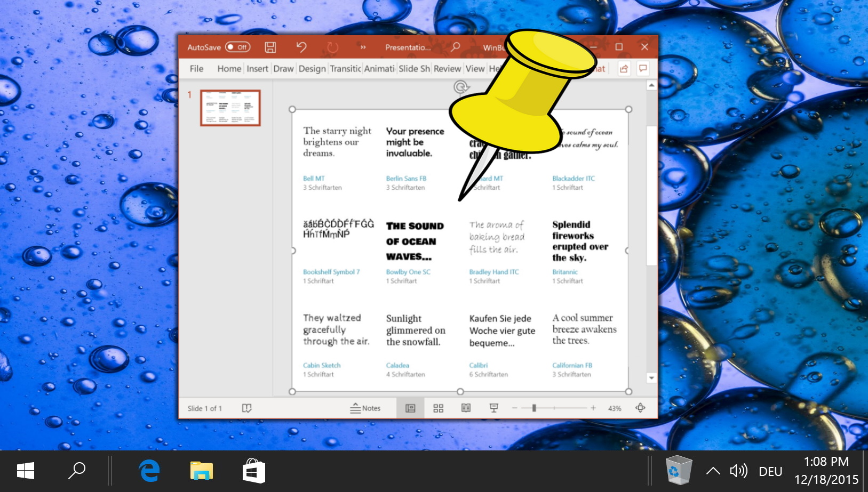This screenshot has height=492, width=868.
Task: Open File Explorer from taskbar
Action: click(x=202, y=471)
